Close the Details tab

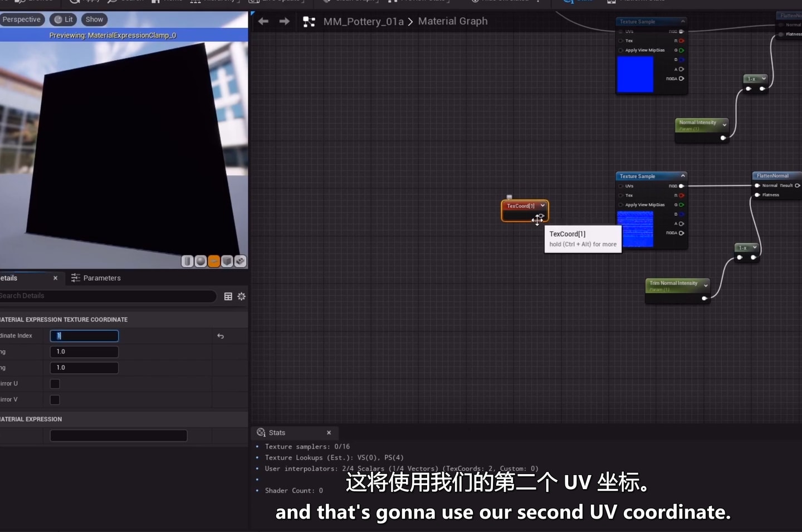point(55,278)
